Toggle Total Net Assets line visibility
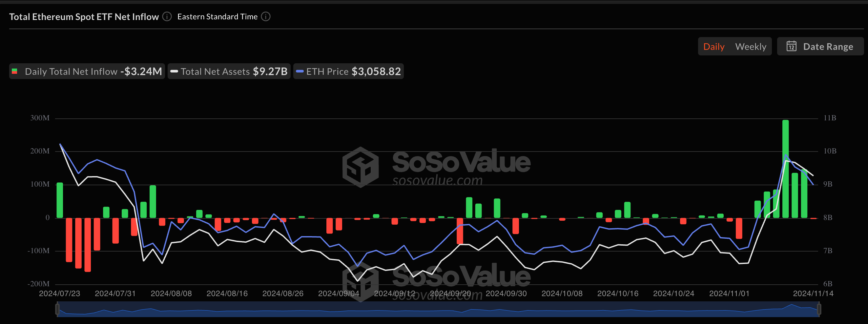Screen dimensions: 868x324 tap(229, 71)
